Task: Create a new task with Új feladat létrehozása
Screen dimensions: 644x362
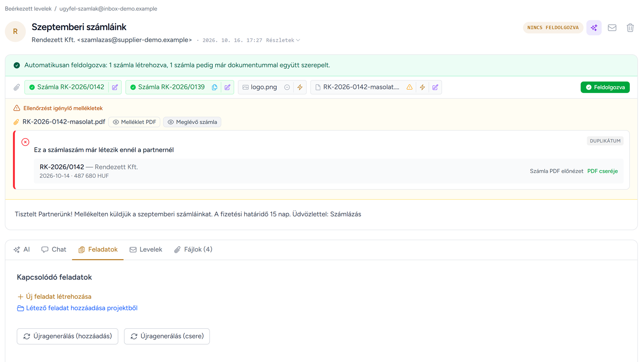Action: tap(54, 296)
